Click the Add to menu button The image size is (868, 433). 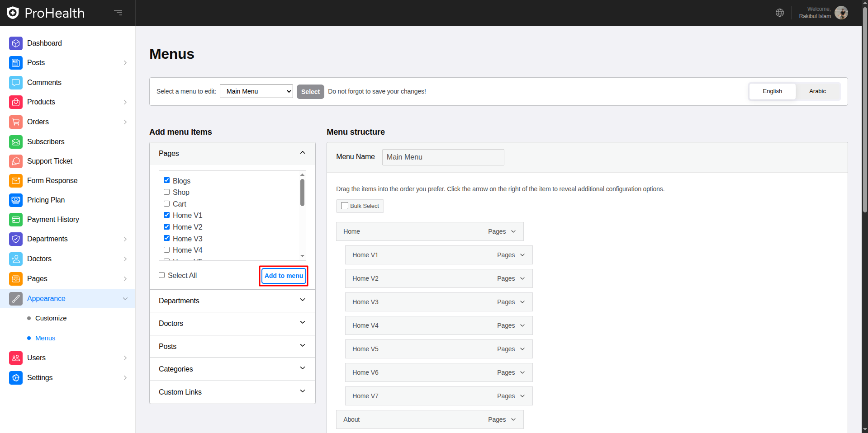(x=284, y=276)
